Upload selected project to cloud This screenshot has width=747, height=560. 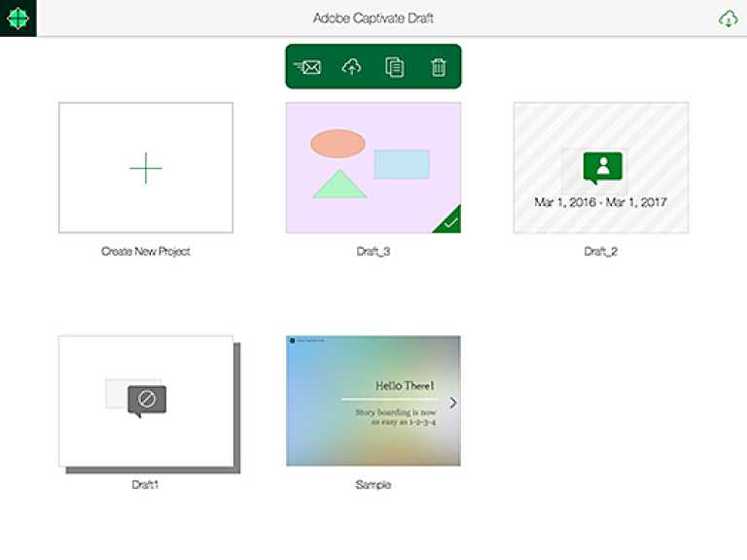point(351,67)
